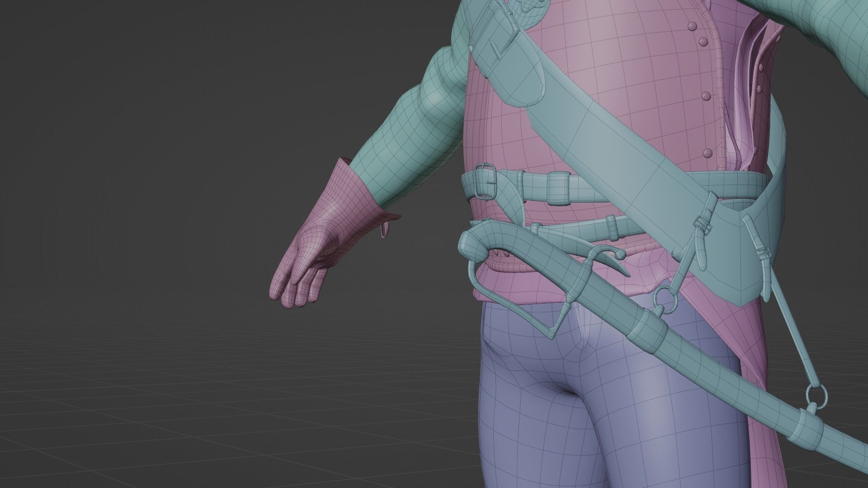The image size is (868, 488).
Task: Select the waist belt buckle
Action: 484,182
